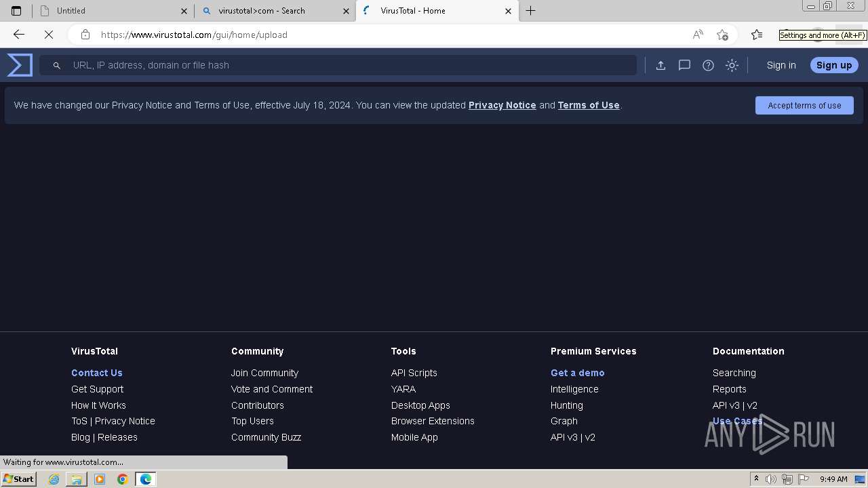
Task: Click the 9:49 AM system clock
Action: point(833,479)
